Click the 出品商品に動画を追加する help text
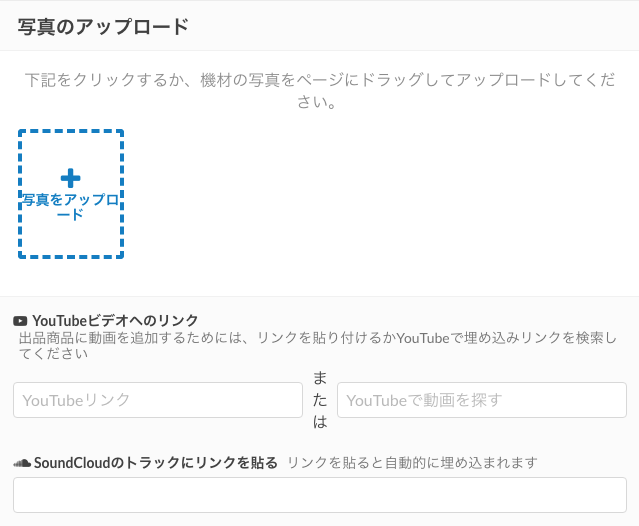 (x=318, y=346)
